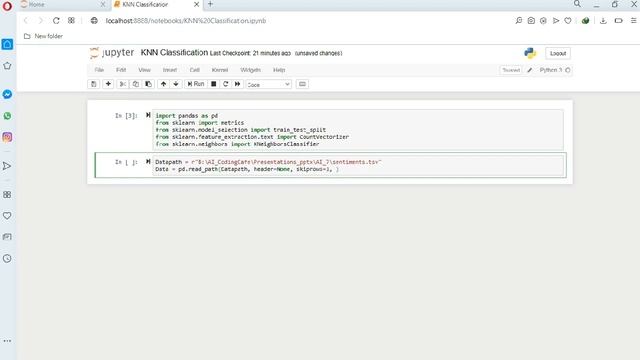Screen dimensions: 640x360
Task: Paste cells below using the paste icon
Action: point(148,84)
